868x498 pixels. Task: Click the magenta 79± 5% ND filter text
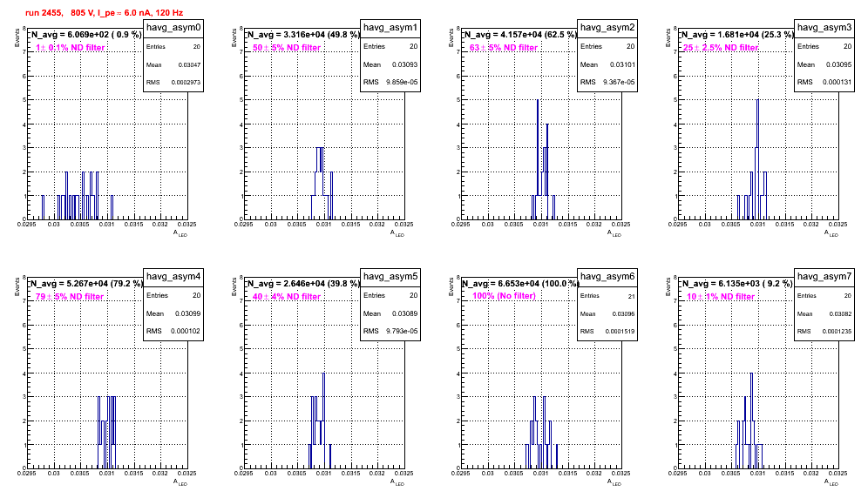70,297
